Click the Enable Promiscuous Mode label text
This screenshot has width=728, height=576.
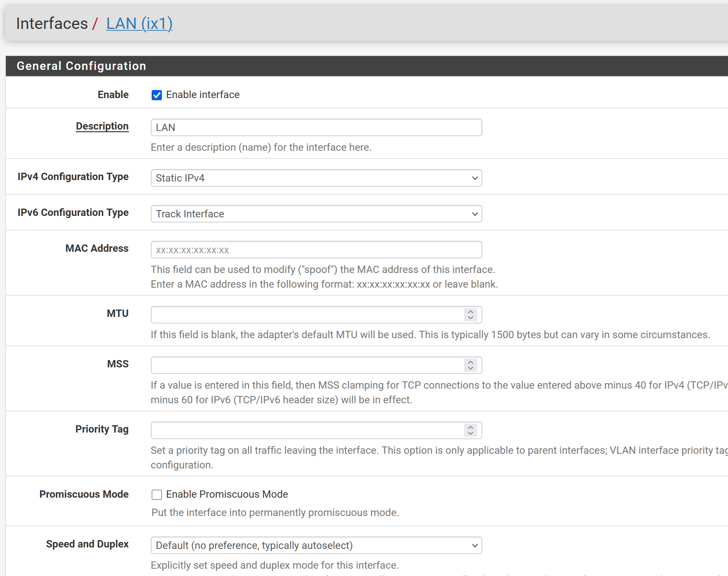227,494
